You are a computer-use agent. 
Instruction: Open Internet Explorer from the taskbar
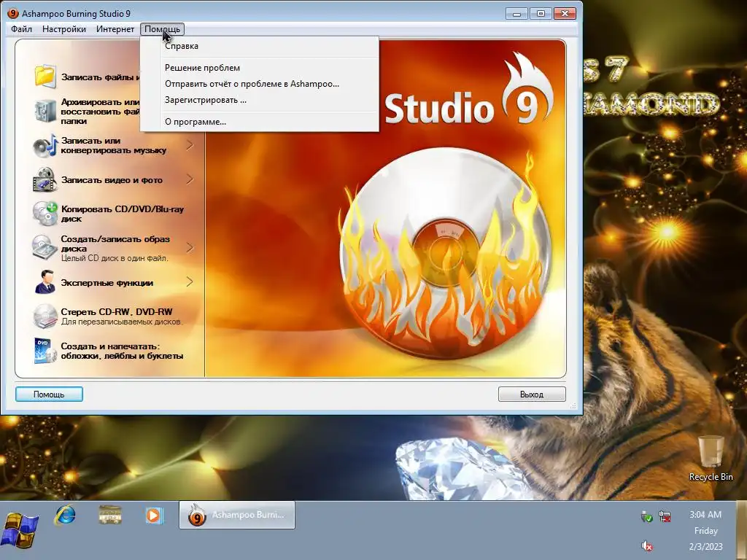[x=65, y=516]
